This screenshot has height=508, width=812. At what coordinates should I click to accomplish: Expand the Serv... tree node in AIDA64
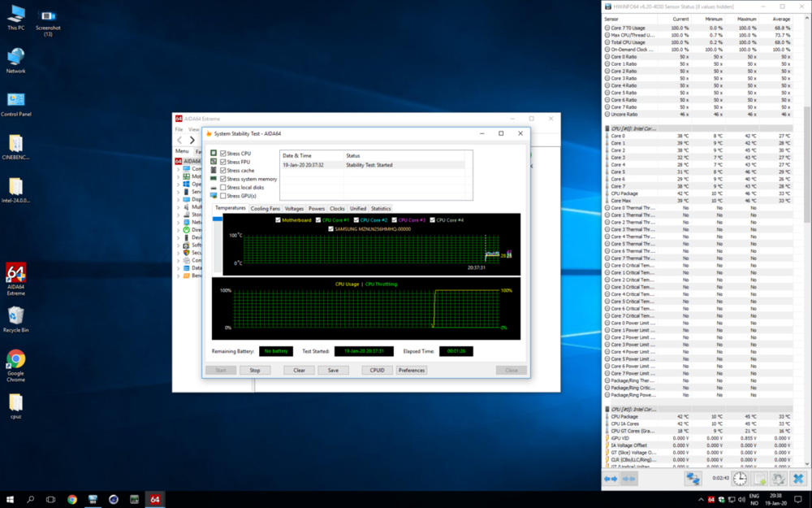pyautogui.click(x=179, y=192)
